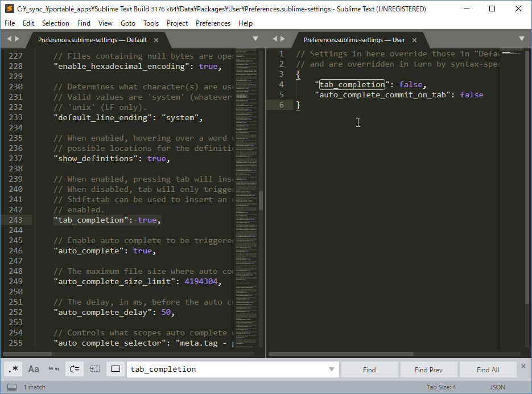The image size is (532, 394).
Task: Click right pane's next tab arrow
Action: (x=283, y=39)
